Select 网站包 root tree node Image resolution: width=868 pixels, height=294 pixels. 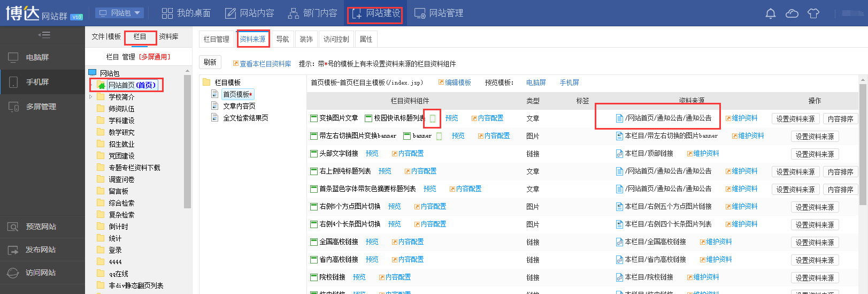[109, 73]
